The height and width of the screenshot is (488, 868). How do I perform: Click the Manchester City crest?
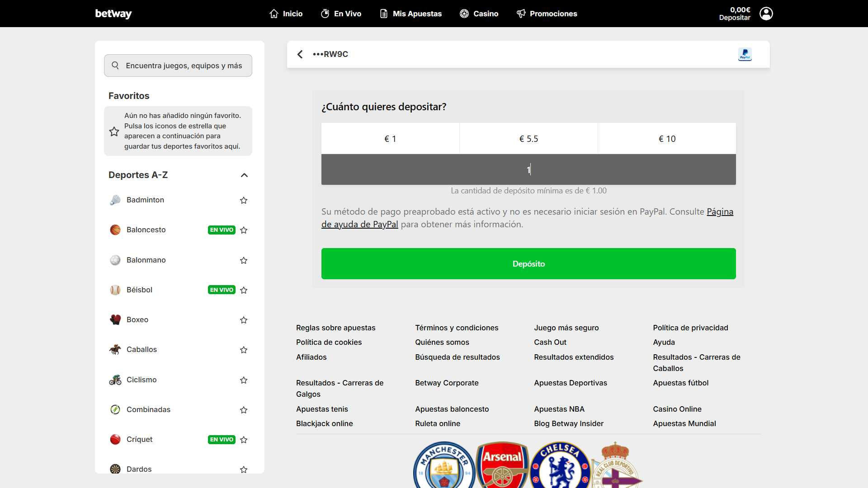[444, 465]
